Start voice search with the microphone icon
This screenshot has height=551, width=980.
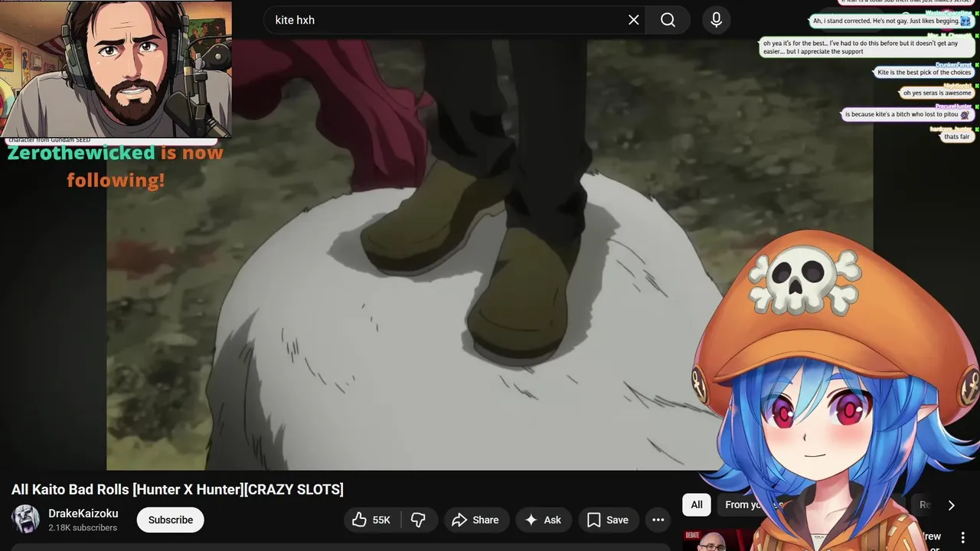click(x=716, y=20)
